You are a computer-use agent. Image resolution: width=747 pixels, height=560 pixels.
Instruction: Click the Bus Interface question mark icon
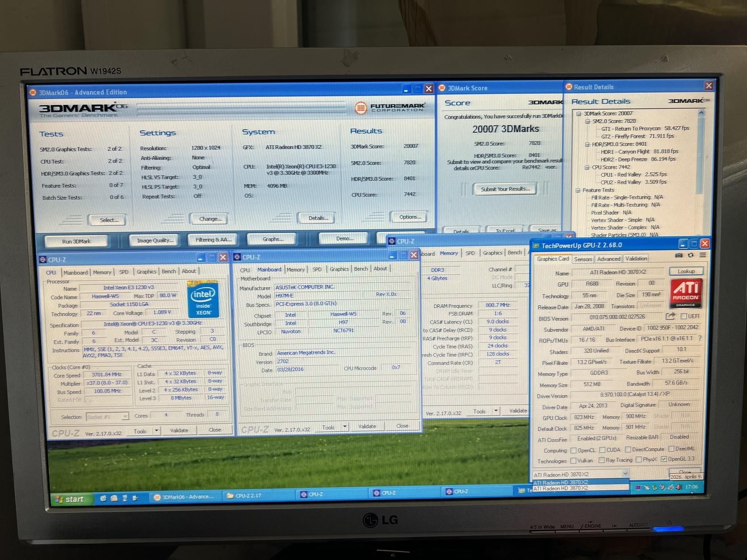point(700,339)
